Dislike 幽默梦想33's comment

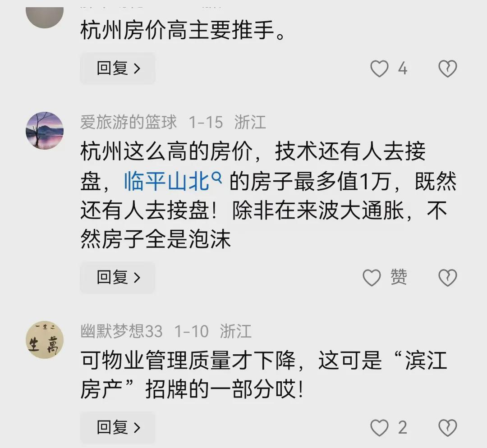(x=448, y=428)
